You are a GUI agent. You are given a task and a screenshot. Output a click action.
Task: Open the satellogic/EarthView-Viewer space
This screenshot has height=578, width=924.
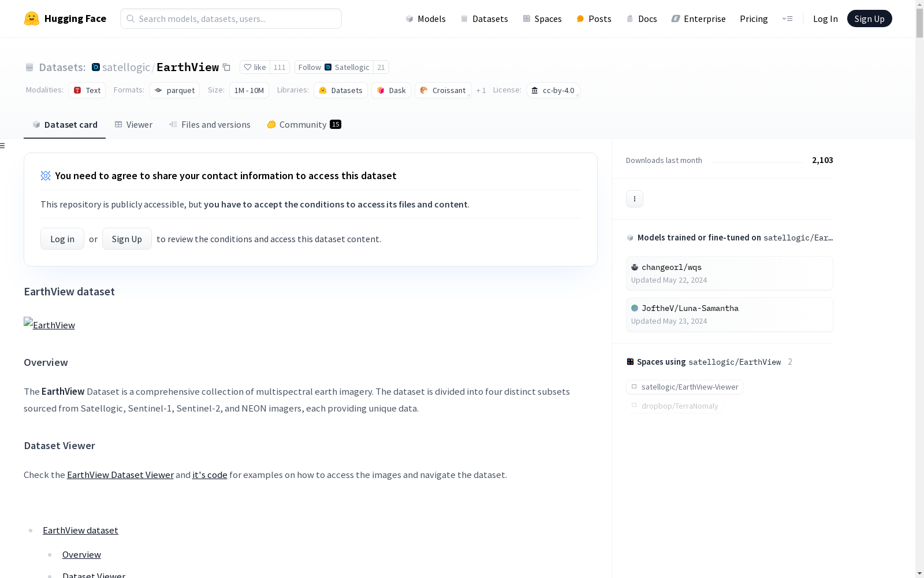[685, 387]
